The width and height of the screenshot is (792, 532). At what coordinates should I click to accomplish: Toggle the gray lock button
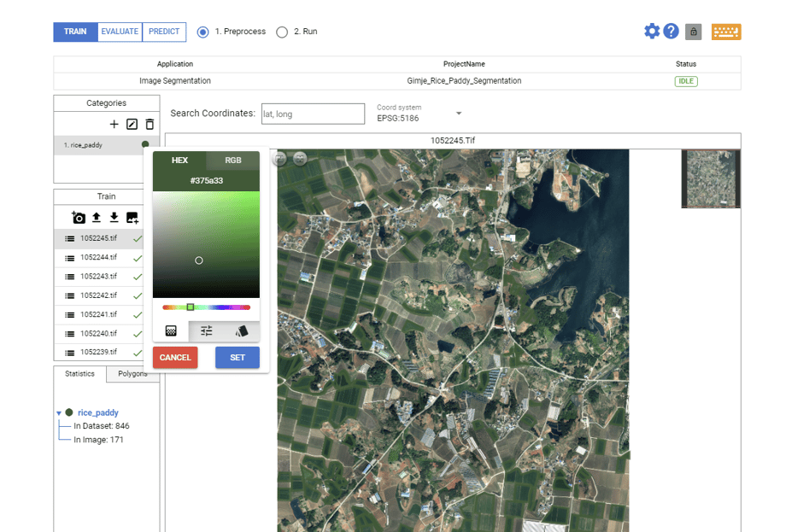[693, 32]
